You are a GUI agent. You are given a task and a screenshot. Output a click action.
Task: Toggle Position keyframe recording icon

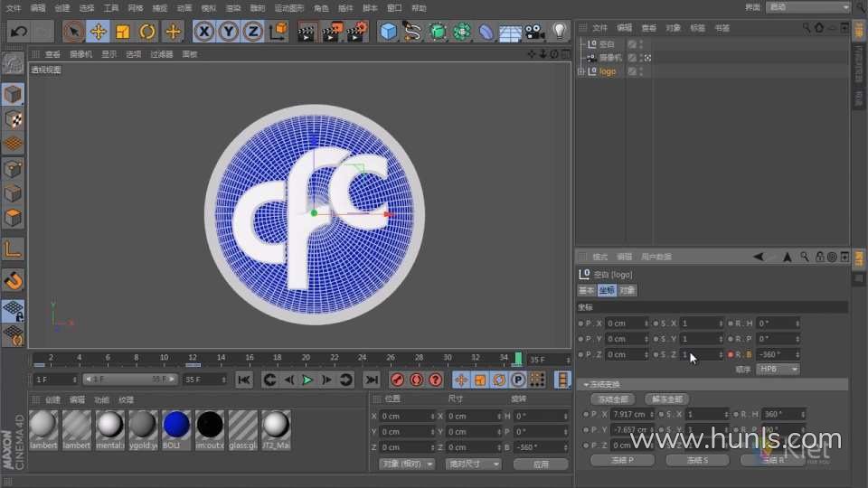tap(460, 380)
